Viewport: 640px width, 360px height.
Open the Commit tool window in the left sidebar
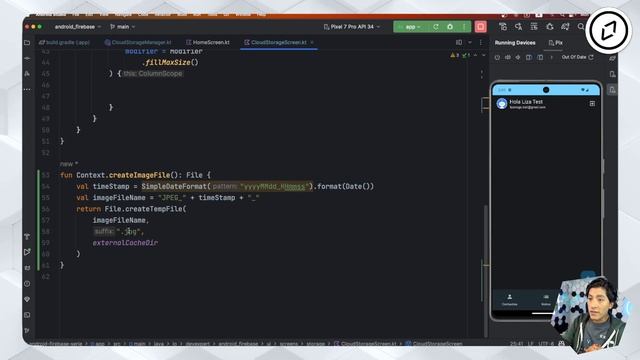click(27, 58)
